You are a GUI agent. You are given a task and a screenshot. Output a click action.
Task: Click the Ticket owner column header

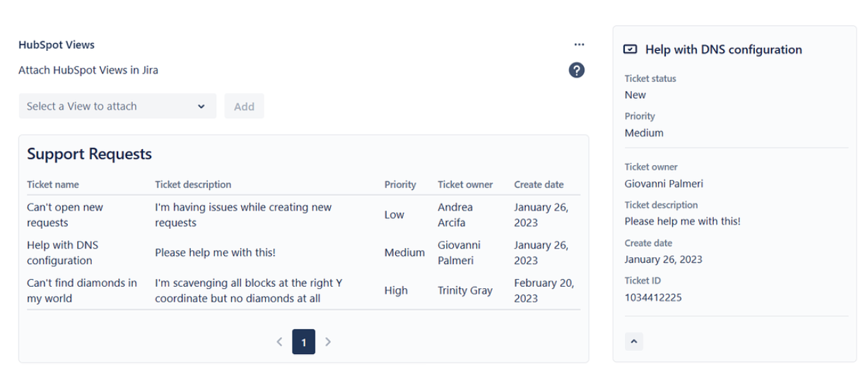point(465,184)
